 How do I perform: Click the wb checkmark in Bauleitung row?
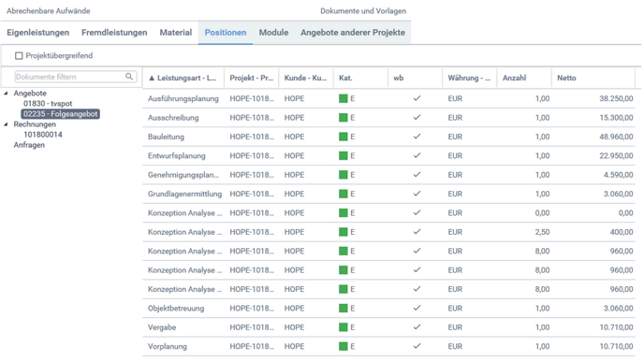click(x=417, y=137)
